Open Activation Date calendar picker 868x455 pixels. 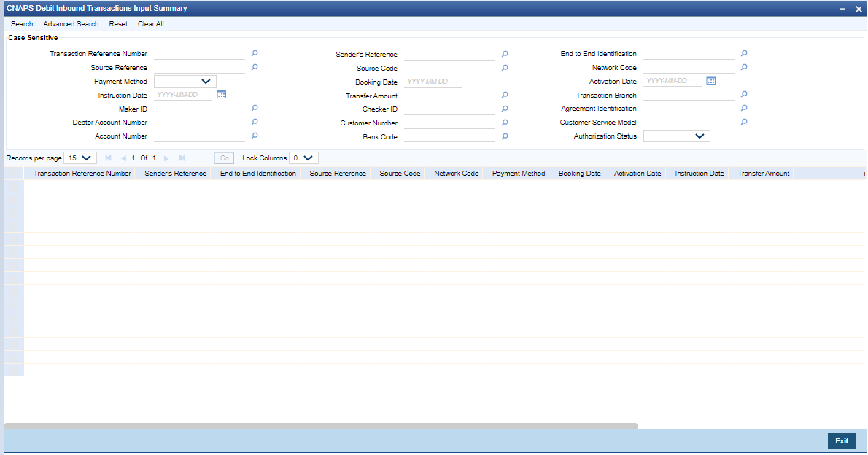pos(710,81)
